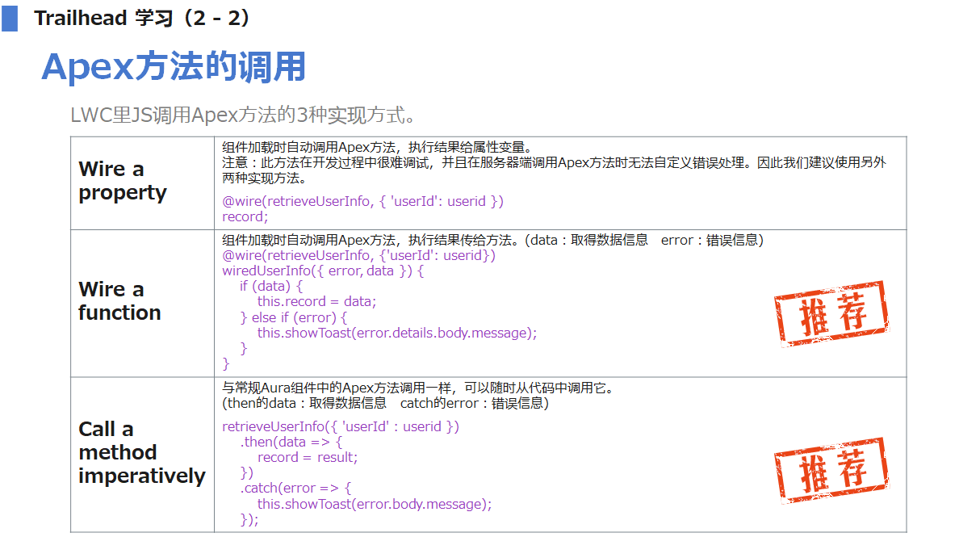Click the '两种实现方法。' text line
Viewport: 980px width, 537px height.
pos(263,178)
